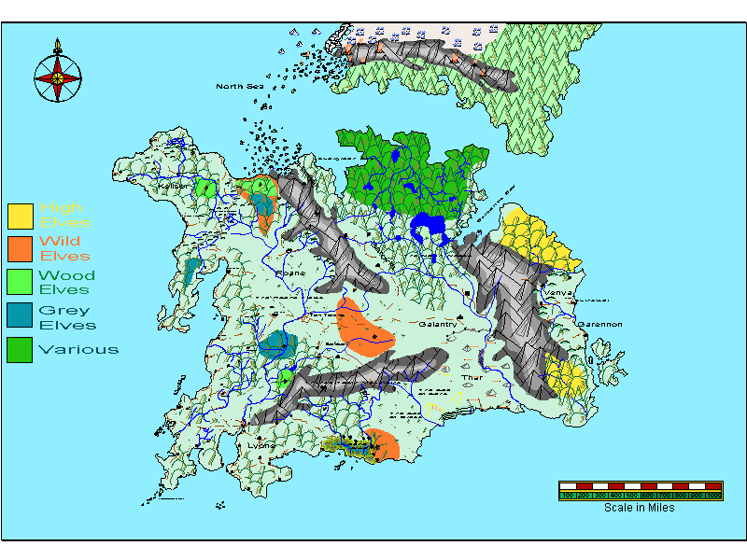This screenshot has width=747, height=560.
Task: Select the orange Wild Elves swatch
Action: [20, 249]
